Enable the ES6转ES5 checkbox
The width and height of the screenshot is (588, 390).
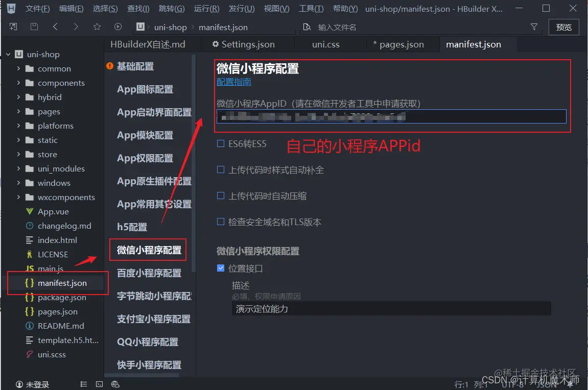pos(220,144)
